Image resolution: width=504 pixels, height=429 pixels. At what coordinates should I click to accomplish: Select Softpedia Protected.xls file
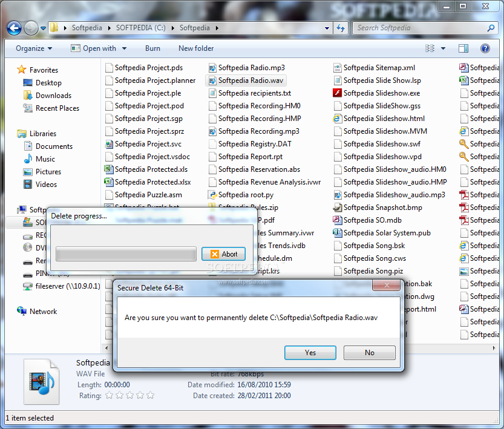pos(146,169)
